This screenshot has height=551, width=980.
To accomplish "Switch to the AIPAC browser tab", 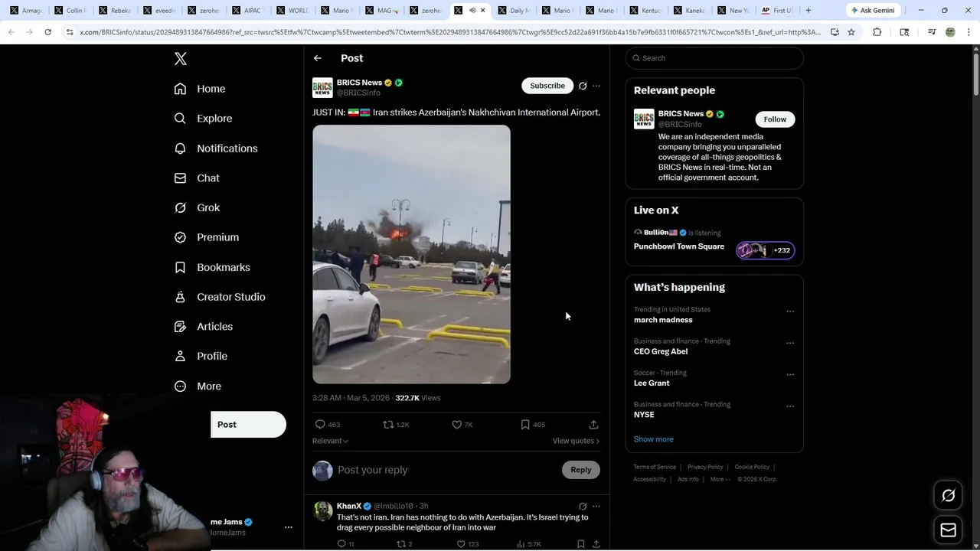I will (248, 10).
